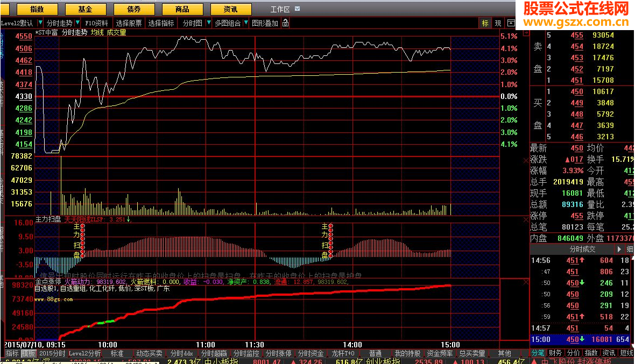Image resolution: width=635 pixels, height=364 pixels.
Task: Select the 分时超赢 template tab
Action: coord(214,353)
